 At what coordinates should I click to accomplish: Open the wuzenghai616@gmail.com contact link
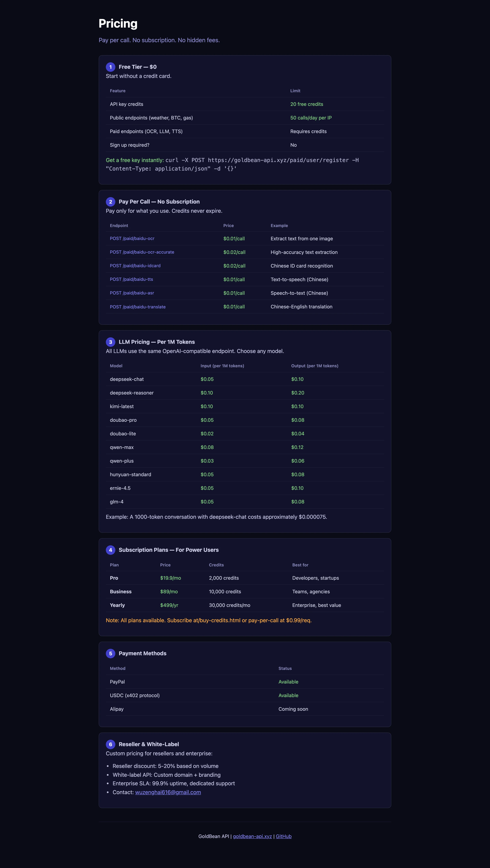168,792
